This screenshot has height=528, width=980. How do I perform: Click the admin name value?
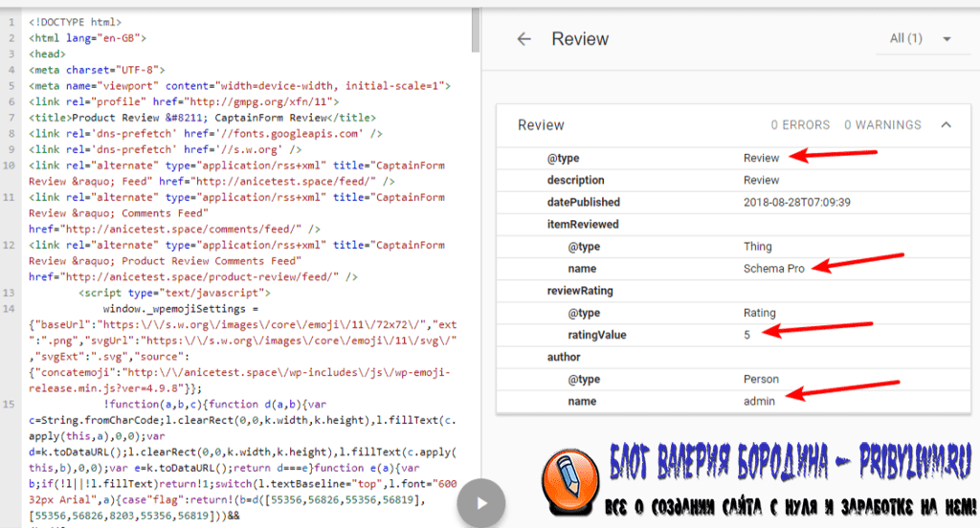(759, 401)
